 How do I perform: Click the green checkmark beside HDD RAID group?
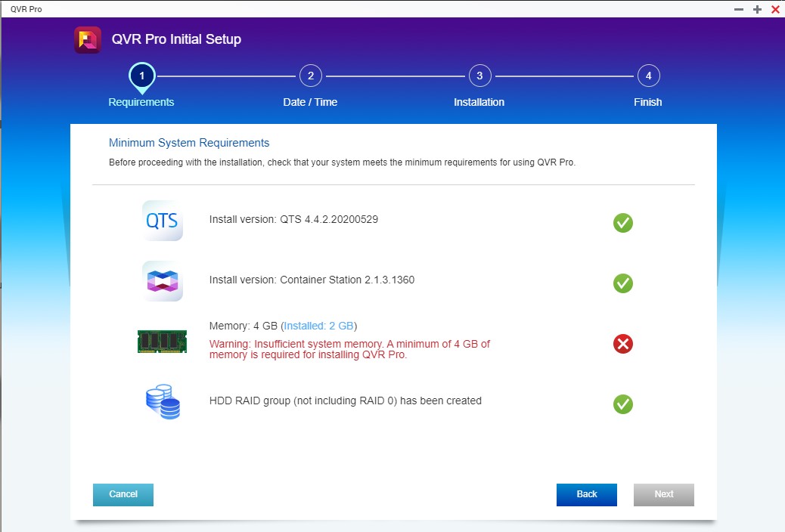pos(622,404)
